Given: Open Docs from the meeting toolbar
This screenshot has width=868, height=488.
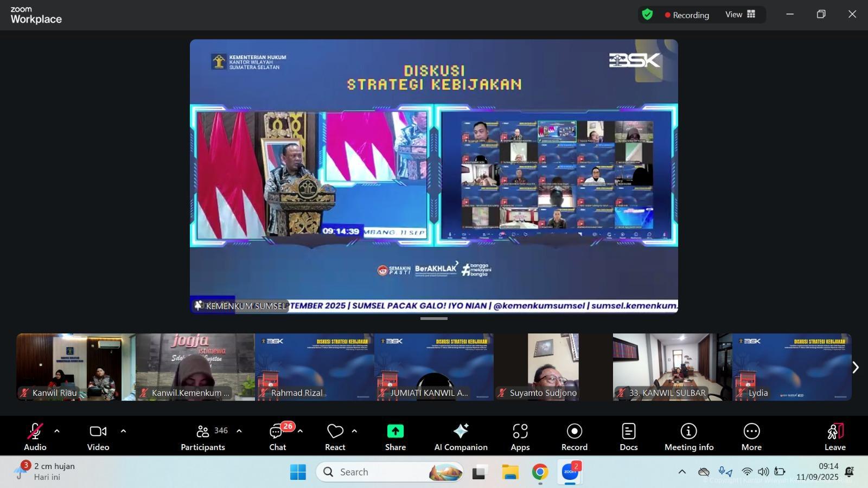Looking at the screenshot, I should (x=628, y=437).
